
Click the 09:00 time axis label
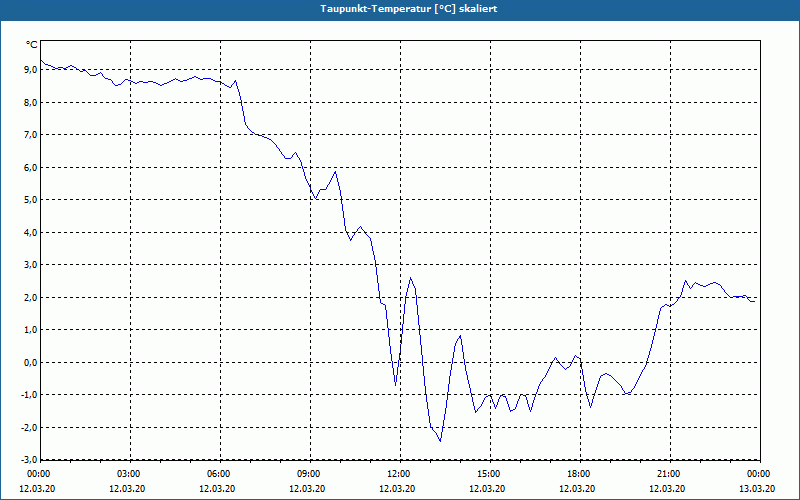coord(310,474)
